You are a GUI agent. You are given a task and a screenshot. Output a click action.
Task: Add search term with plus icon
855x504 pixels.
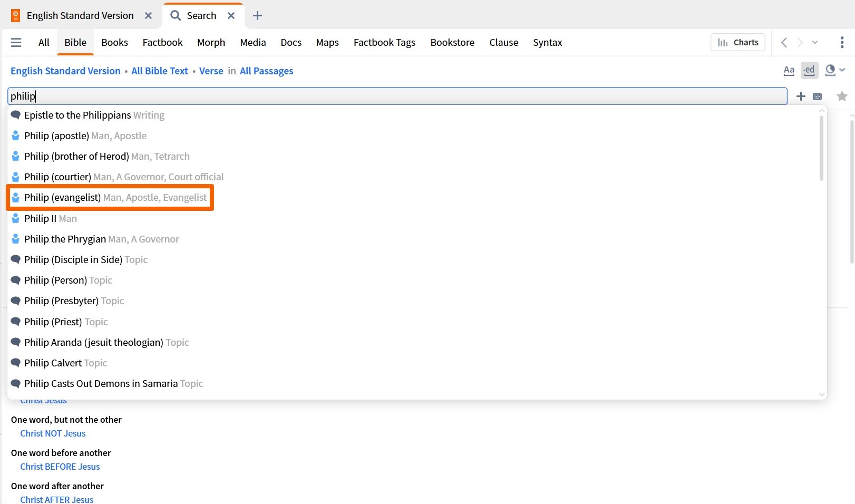[x=801, y=96]
